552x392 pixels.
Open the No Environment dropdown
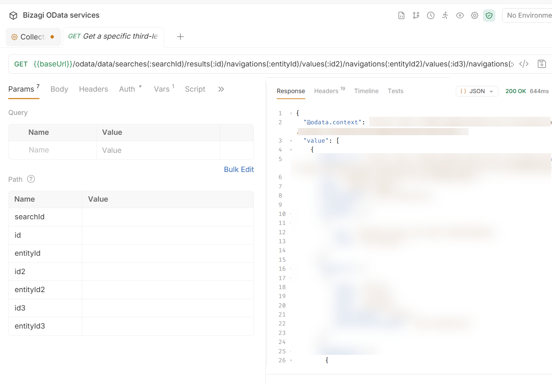(527, 15)
